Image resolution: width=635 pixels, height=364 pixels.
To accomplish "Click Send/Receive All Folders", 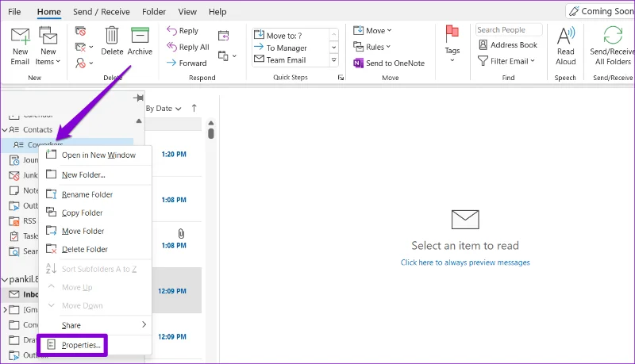I will pyautogui.click(x=612, y=46).
